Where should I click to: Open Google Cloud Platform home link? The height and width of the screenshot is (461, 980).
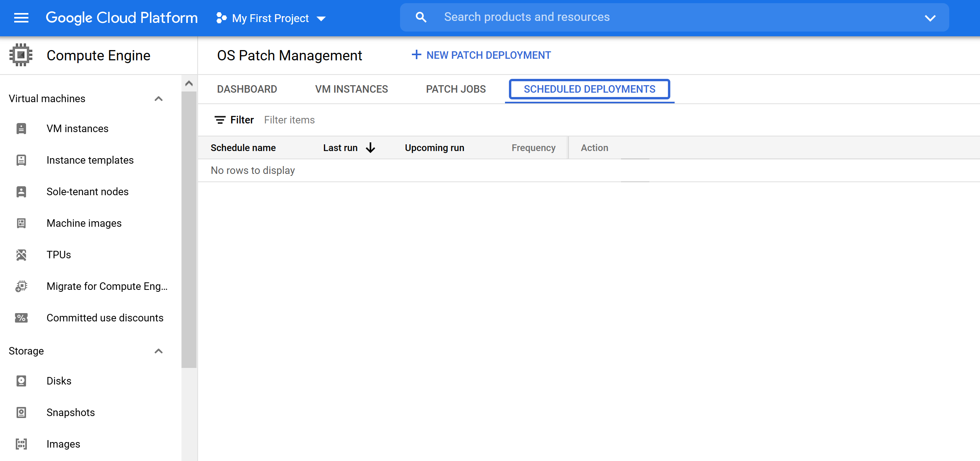coord(122,18)
